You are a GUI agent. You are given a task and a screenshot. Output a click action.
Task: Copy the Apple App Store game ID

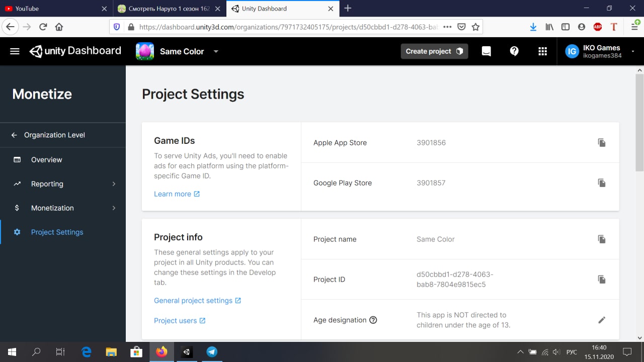point(601,143)
